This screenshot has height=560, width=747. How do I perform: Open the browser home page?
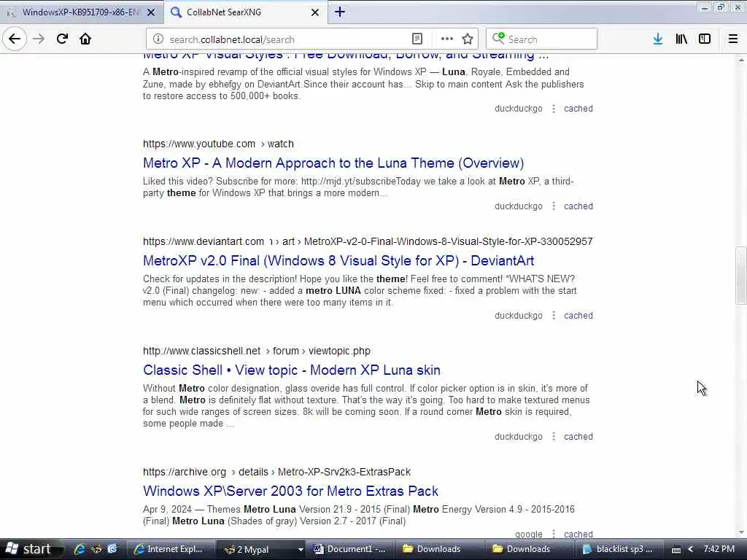point(85,39)
